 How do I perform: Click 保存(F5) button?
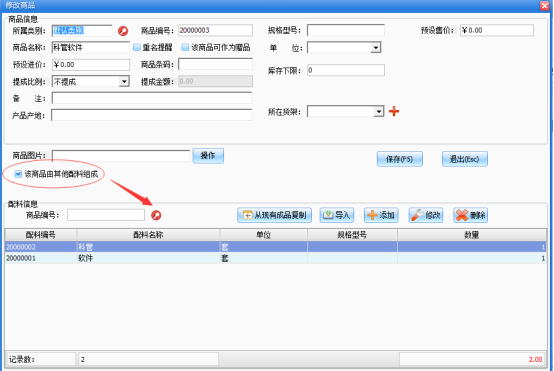400,159
